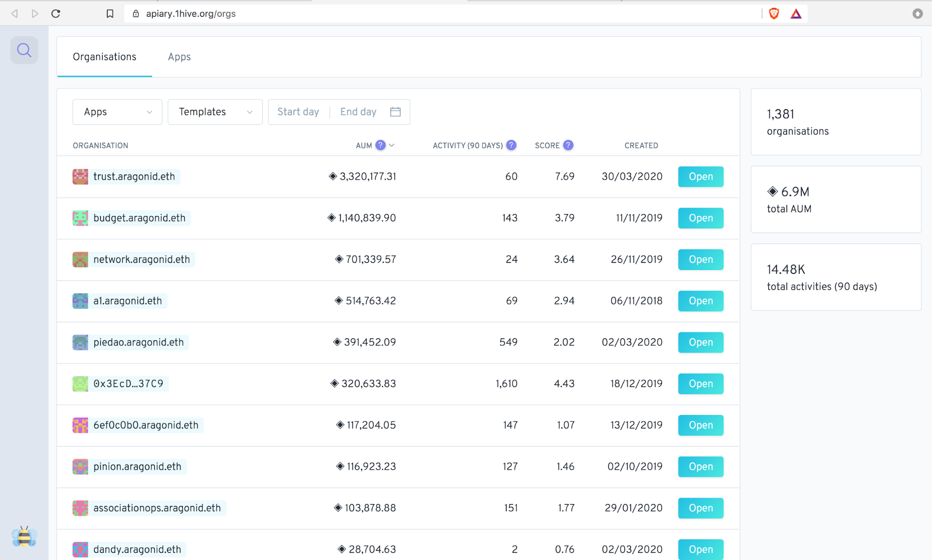Click the browser address bar URL
Image resolution: width=932 pixels, height=560 pixels.
191,14
